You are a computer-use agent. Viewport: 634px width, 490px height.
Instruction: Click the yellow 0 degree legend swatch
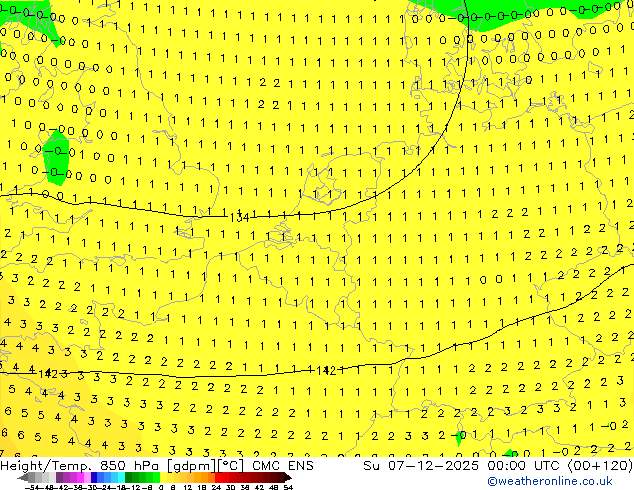[163, 478]
